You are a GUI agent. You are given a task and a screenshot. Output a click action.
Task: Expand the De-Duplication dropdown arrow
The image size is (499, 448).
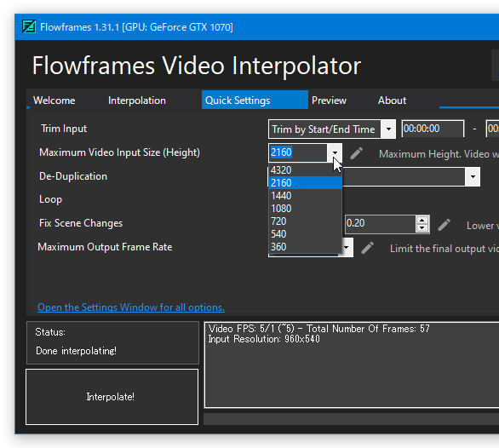pos(473,176)
